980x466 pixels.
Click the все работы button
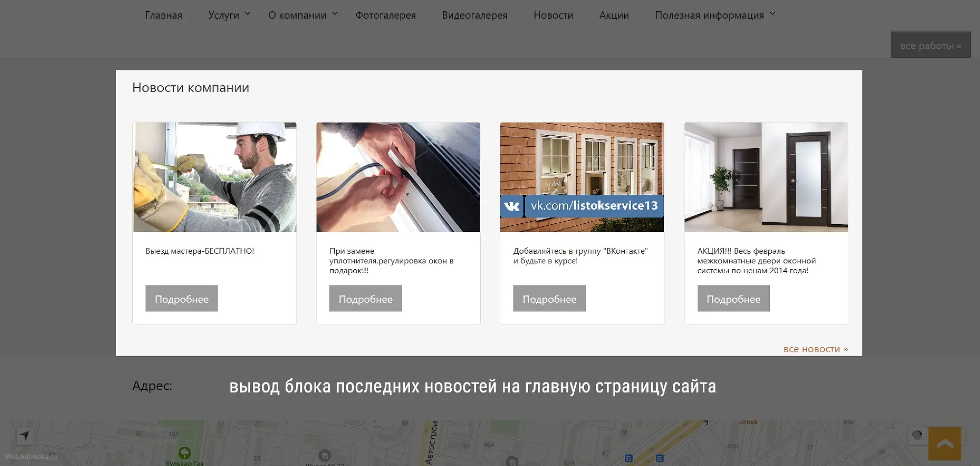930,45
